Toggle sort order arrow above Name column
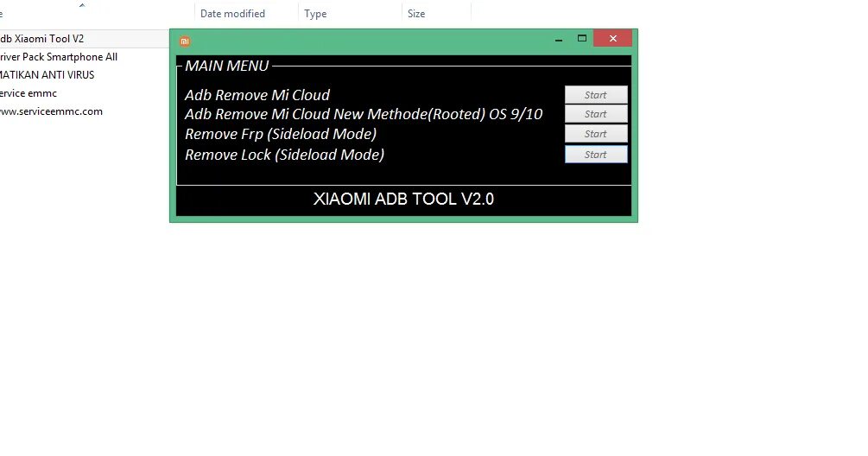The image size is (868, 456). (x=82, y=5)
